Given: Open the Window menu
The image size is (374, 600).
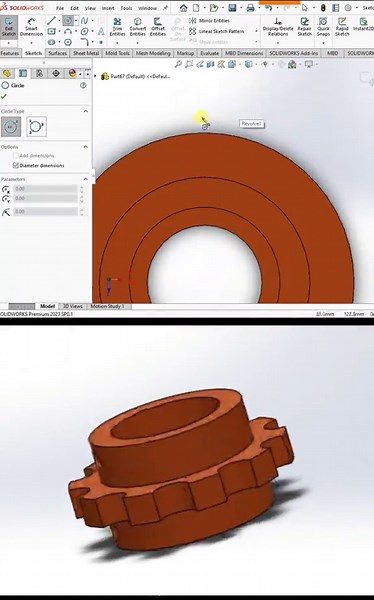Looking at the screenshot, I should point(147,8).
